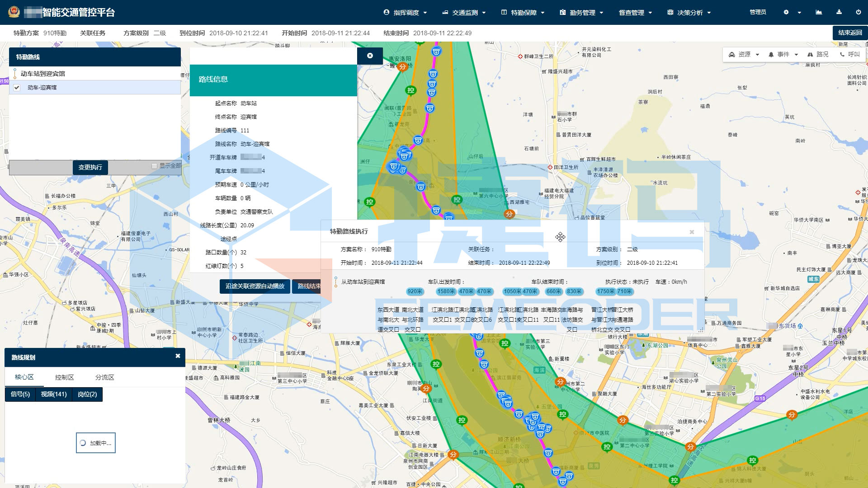Viewport: 868px width, 488px height.
Task: Expand the 勤务管理 dropdown menu
Action: [581, 13]
